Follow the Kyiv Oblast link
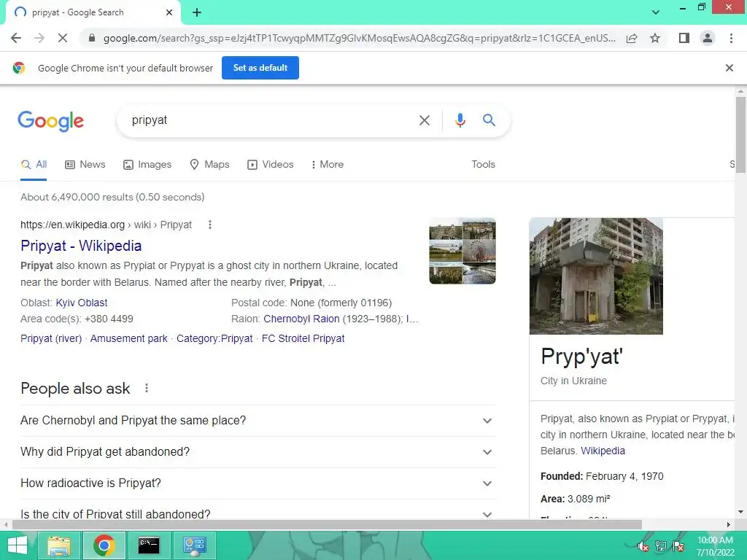This screenshot has width=747, height=560. 82,303
